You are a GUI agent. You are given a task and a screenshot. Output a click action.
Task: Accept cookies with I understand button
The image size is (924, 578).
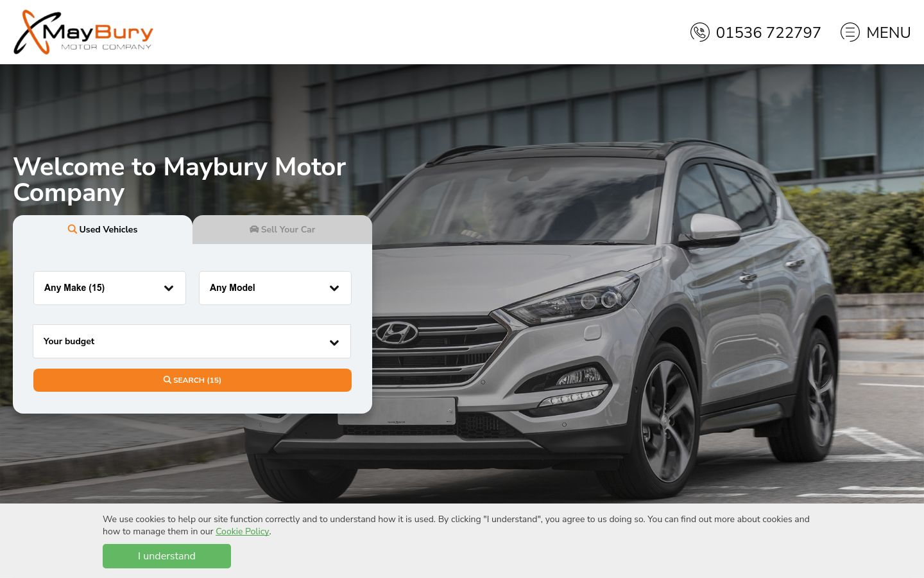(167, 556)
